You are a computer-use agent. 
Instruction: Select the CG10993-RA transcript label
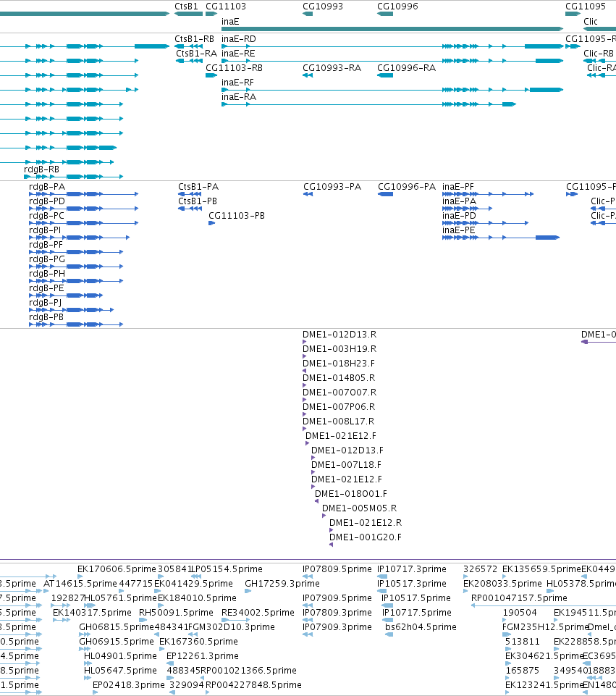[x=332, y=68]
